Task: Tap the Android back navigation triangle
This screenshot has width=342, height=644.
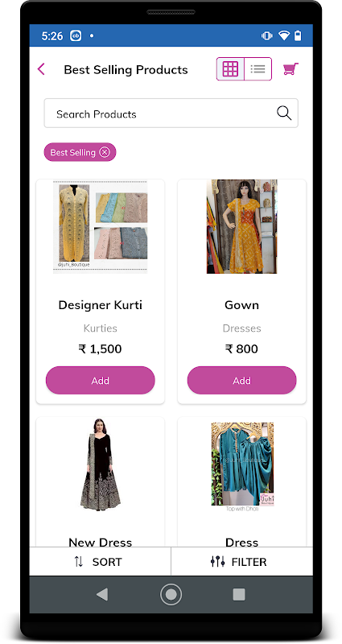Action: (102, 594)
